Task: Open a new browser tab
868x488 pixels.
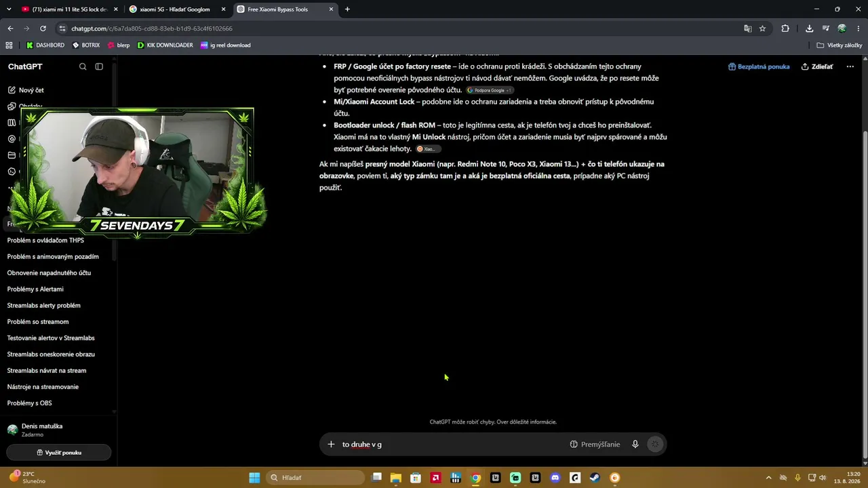Action: [x=347, y=9]
